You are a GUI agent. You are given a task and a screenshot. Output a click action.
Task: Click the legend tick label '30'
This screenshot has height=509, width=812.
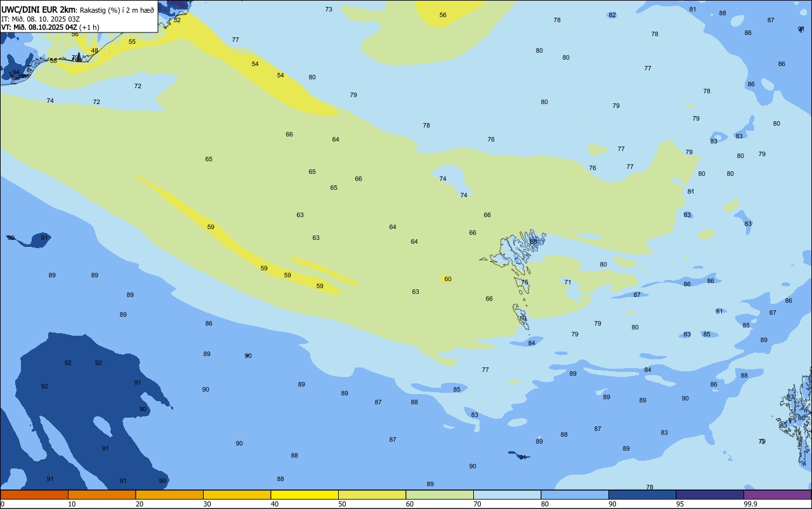207,504
